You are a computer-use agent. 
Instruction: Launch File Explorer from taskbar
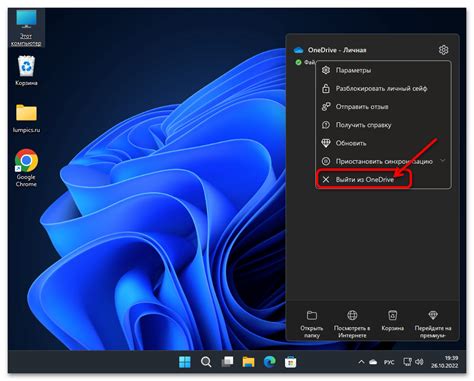(x=248, y=362)
